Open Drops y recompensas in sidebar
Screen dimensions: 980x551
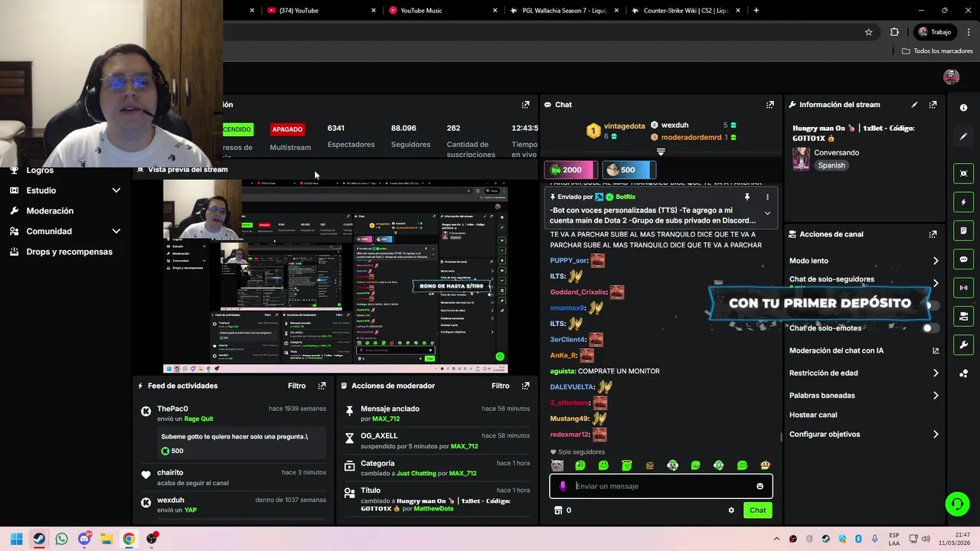click(69, 252)
